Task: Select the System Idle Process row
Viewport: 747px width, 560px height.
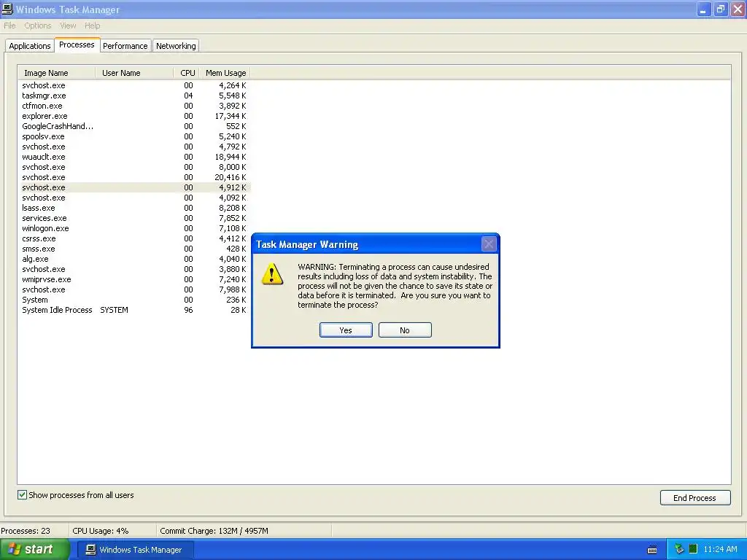Action: tap(134, 310)
